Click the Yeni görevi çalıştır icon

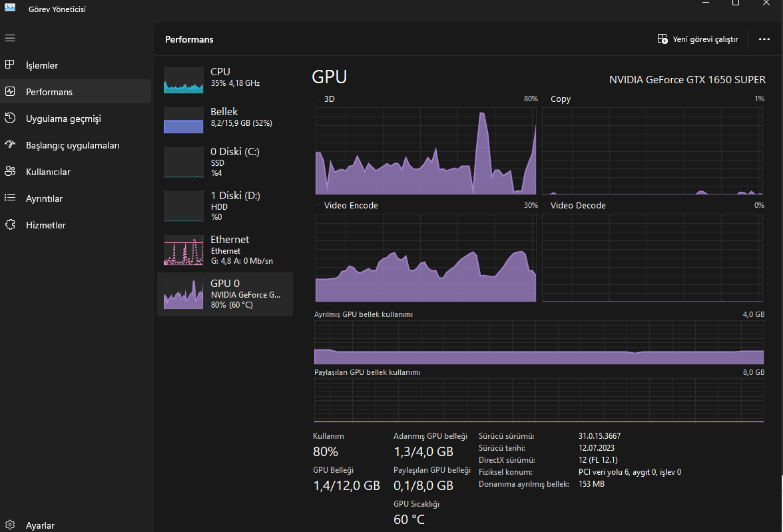[662, 39]
